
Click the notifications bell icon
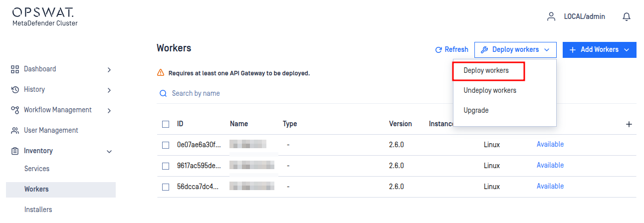point(627,16)
